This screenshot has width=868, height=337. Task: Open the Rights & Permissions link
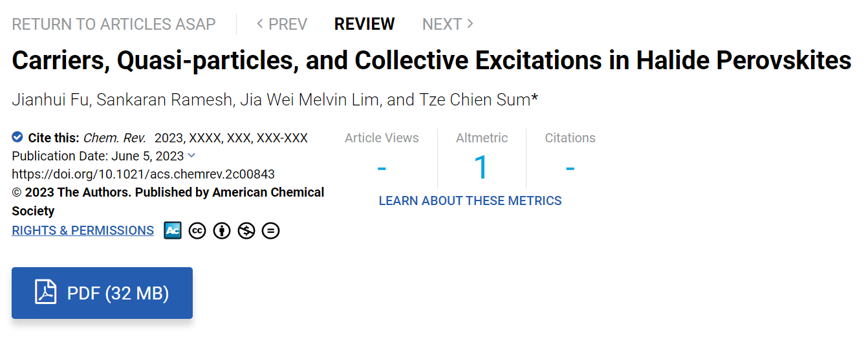(x=83, y=230)
